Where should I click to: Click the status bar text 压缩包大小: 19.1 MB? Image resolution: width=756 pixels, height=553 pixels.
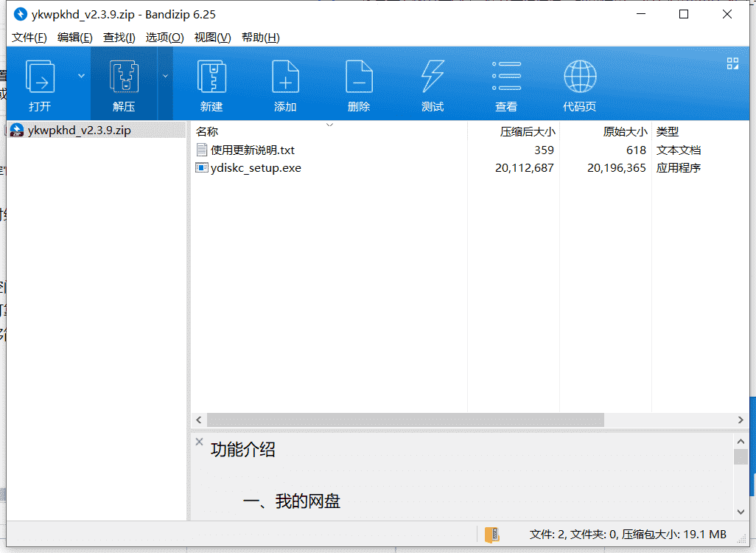(673, 535)
